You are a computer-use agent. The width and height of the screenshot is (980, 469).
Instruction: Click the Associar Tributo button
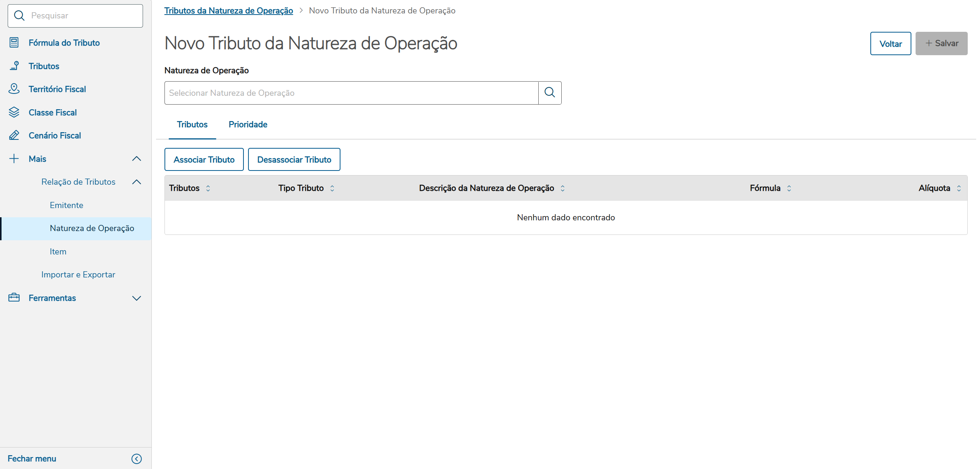click(x=204, y=159)
